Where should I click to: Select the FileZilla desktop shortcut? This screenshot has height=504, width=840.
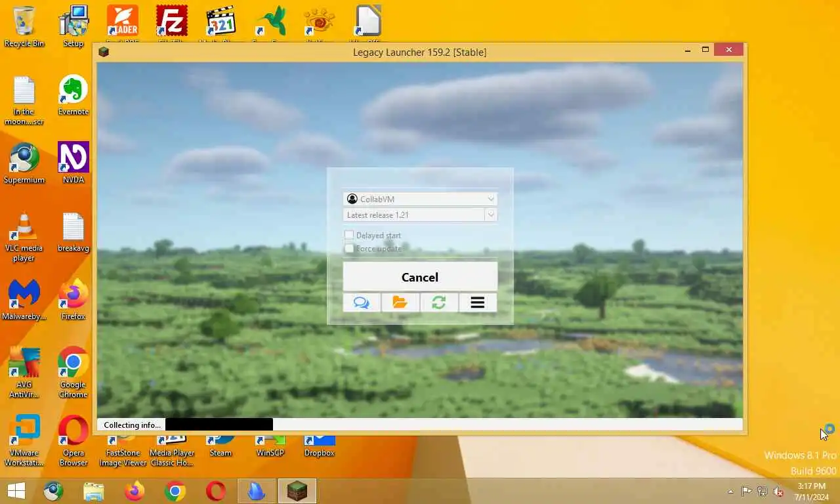point(171,24)
